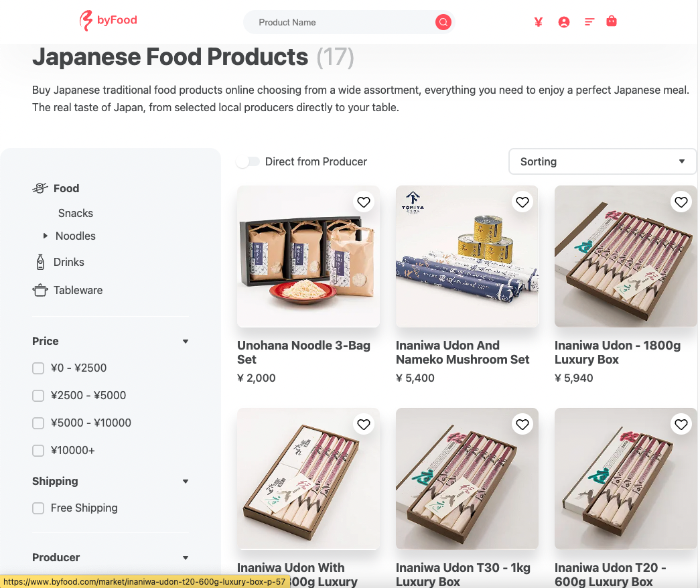Enable the Free Shipping checkbox

[x=38, y=508]
